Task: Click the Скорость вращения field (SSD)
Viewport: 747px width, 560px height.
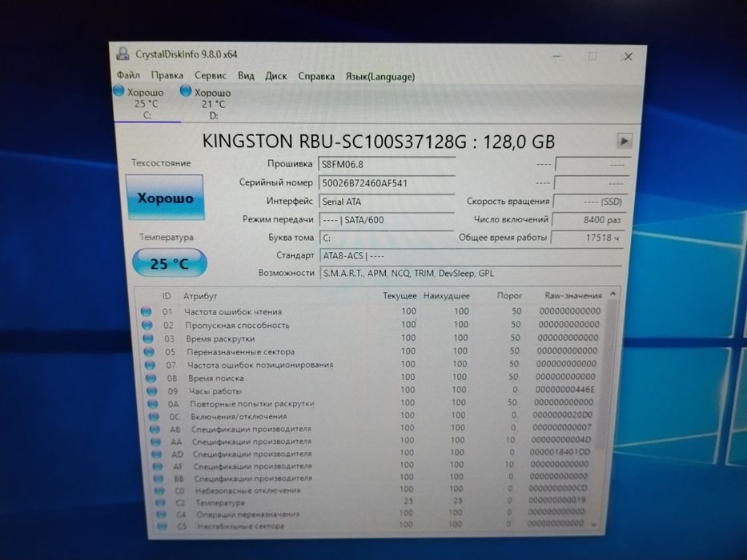Action: (x=590, y=202)
